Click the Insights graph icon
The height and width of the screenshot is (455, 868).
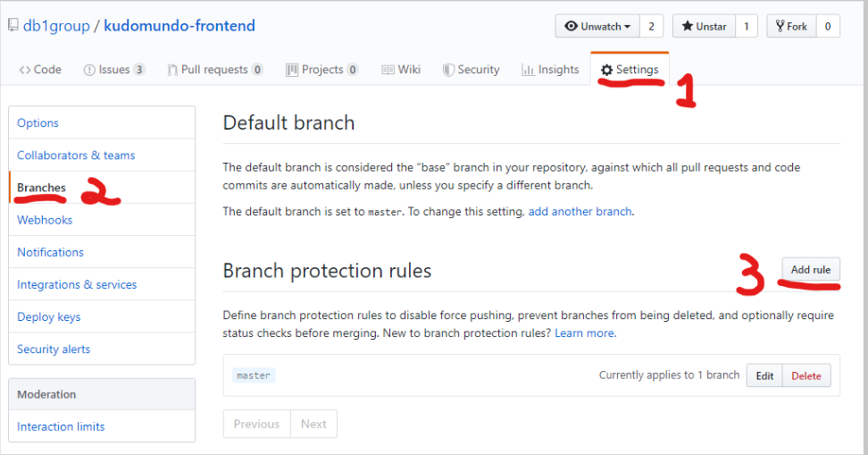528,70
